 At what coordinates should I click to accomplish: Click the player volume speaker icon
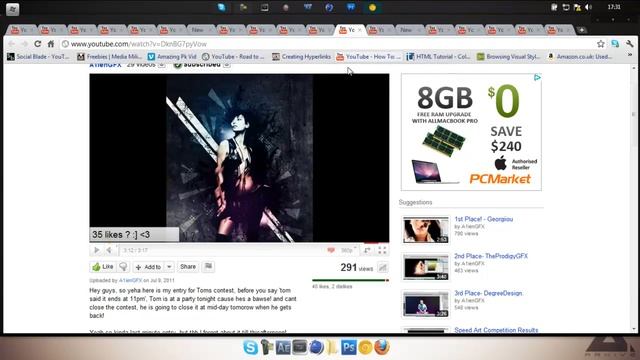pos(109,250)
